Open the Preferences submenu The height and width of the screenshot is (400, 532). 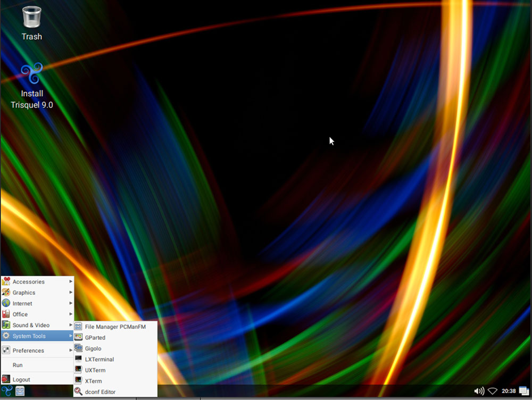[x=28, y=351]
